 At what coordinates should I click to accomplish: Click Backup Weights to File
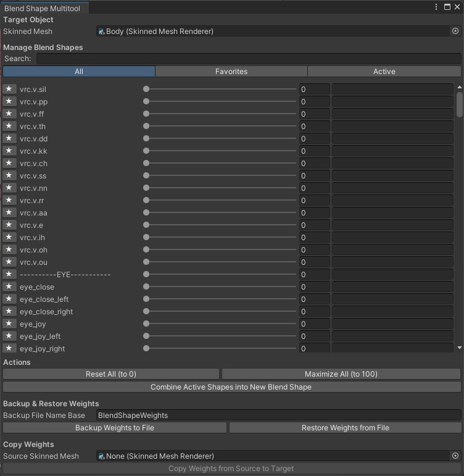click(115, 427)
